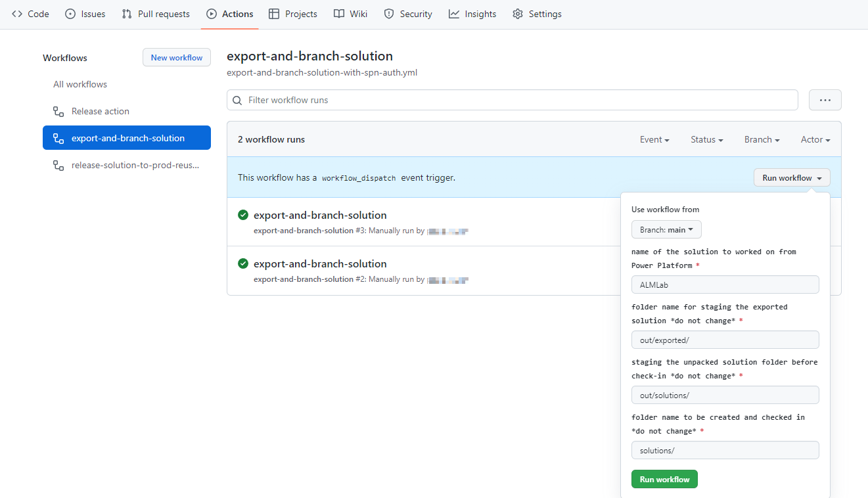Click the export-and-branch-solution-with-spn-auth.yml file name

click(x=322, y=72)
